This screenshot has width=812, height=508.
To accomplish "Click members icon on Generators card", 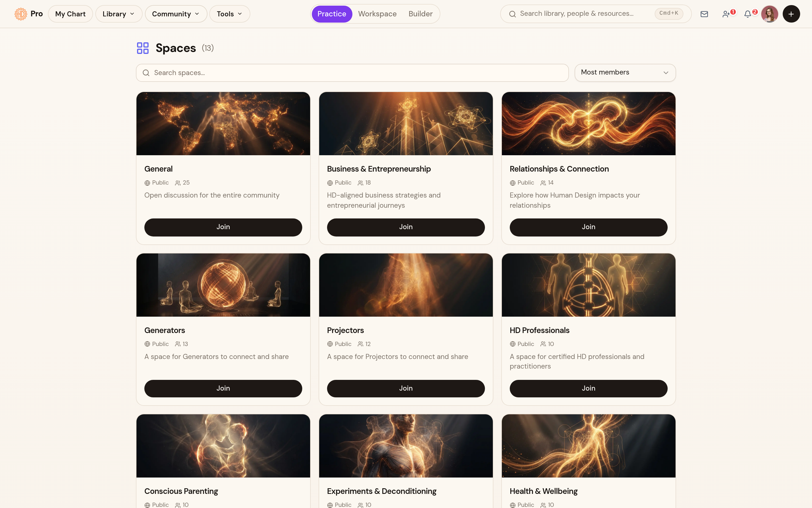I will tap(178, 344).
